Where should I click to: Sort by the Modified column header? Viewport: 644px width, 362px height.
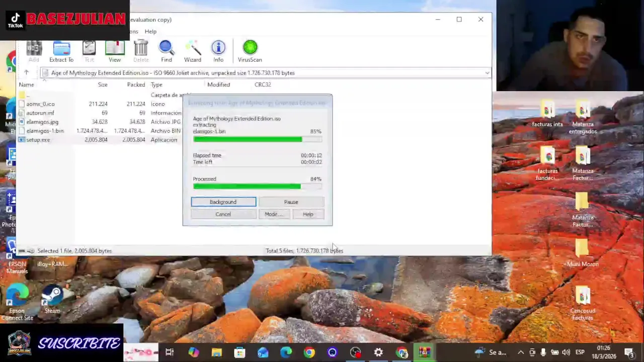point(218,84)
